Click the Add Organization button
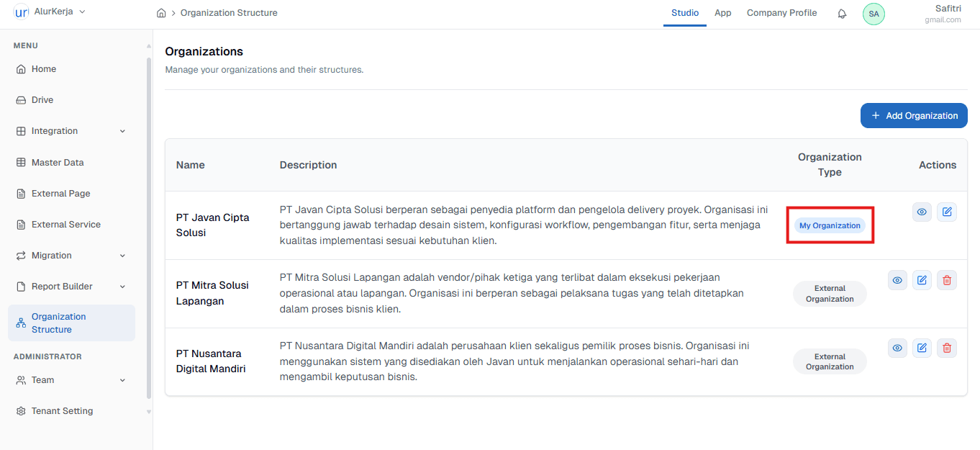Image resolution: width=980 pixels, height=450 pixels. coord(914,115)
